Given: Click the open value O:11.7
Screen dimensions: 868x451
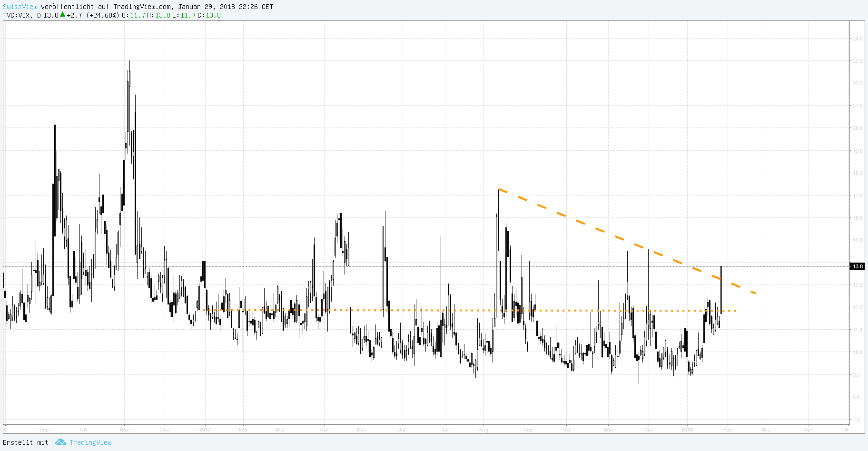Looking at the screenshot, I should tap(133, 15).
